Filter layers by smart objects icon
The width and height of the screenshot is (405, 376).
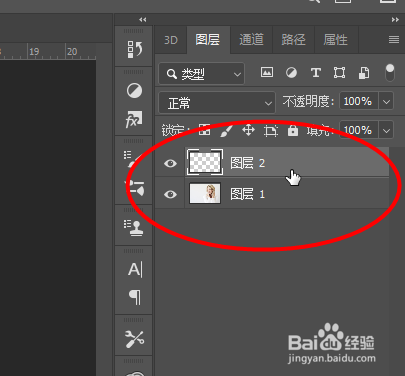pyautogui.click(x=364, y=73)
